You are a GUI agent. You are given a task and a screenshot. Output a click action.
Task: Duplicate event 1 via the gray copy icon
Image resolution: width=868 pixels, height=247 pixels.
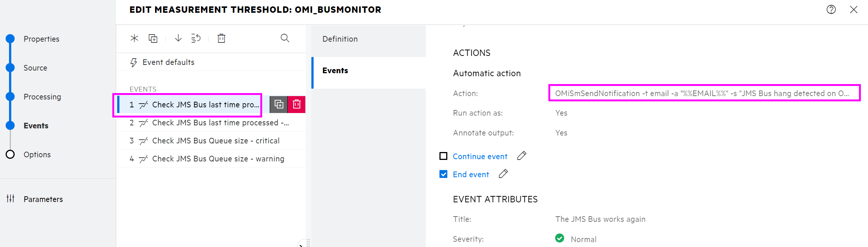[278, 104]
